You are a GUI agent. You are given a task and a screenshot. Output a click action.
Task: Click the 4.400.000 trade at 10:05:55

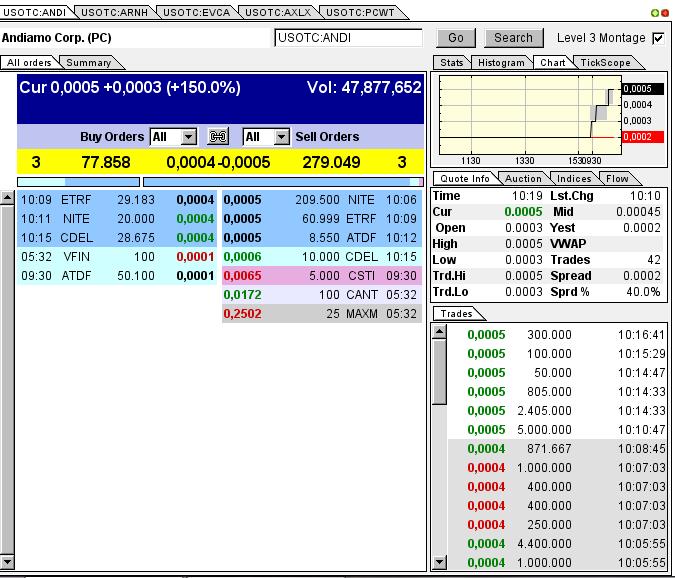click(x=557, y=544)
